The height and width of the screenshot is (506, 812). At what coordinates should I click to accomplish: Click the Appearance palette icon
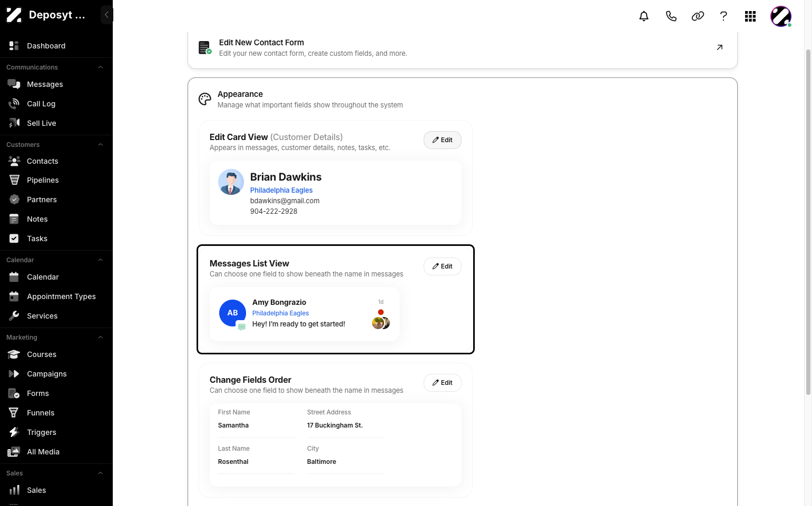pyautogui.click(x=204, y=99)
